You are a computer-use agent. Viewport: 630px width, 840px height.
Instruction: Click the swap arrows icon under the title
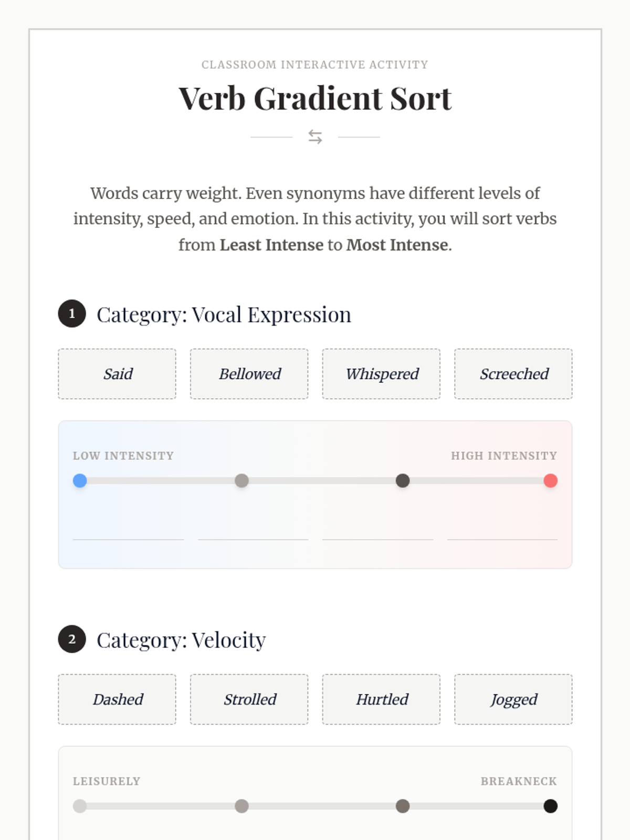315,137
